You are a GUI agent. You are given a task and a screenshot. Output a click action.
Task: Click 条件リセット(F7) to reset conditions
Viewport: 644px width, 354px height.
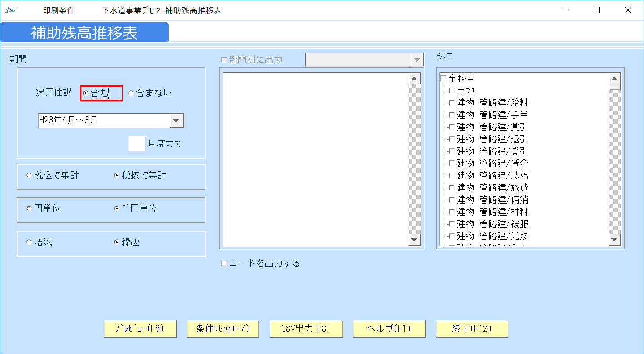pos(223,328)
